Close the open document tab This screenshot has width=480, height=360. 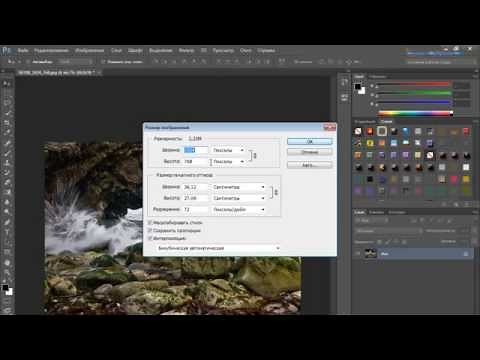pyautogui.click(x=99, y=73)
